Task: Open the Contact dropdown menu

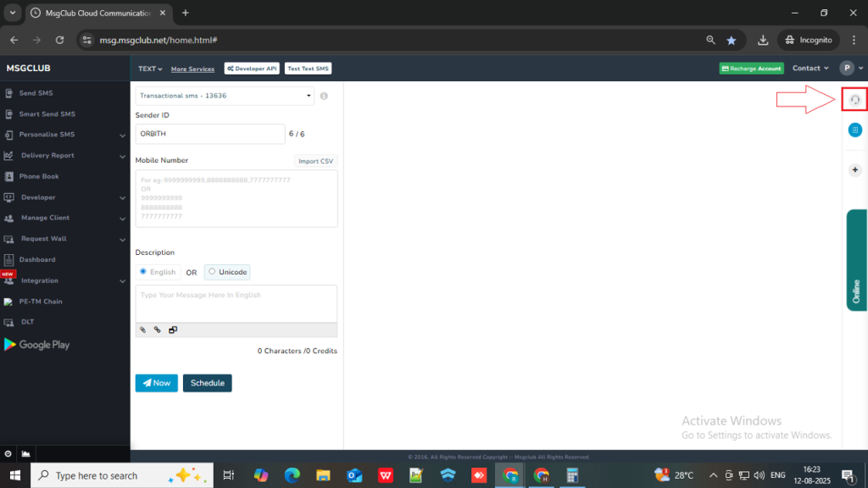Action: [810, 69]
